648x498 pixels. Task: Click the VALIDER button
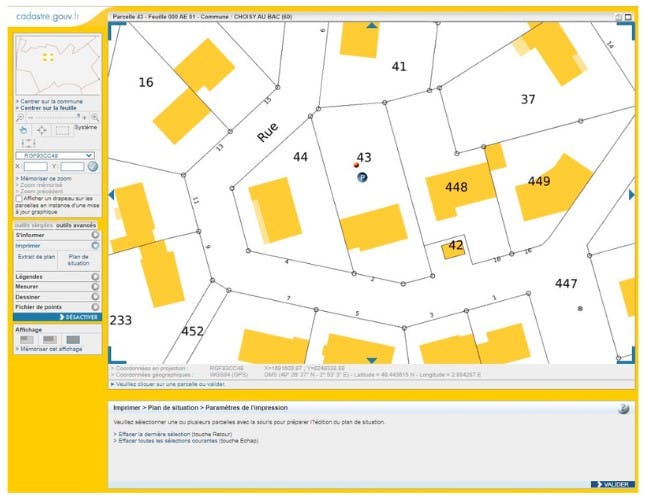click(613, 484)
